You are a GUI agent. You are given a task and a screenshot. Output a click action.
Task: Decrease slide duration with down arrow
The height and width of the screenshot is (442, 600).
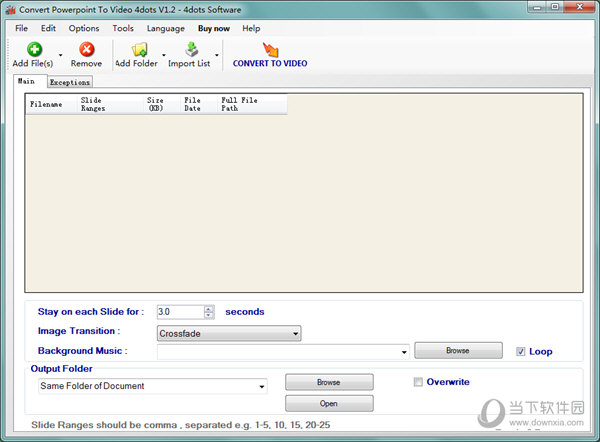pos(209,315)
